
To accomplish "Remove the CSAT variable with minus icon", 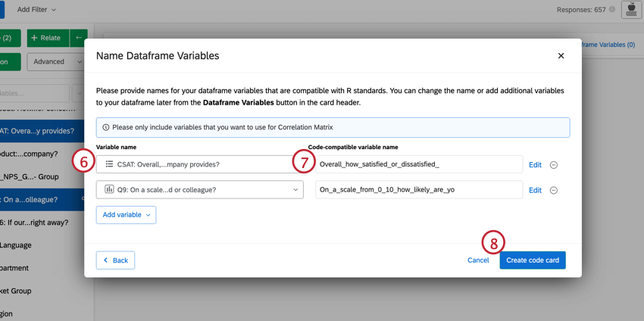I will [x=553, y=165].
